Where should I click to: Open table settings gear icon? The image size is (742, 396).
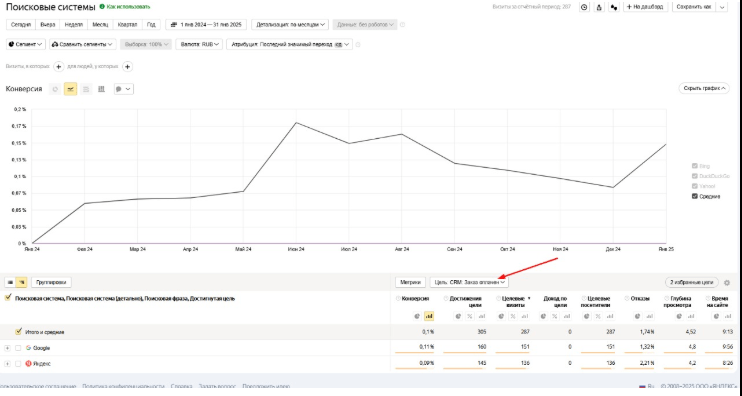coord(727,282)
